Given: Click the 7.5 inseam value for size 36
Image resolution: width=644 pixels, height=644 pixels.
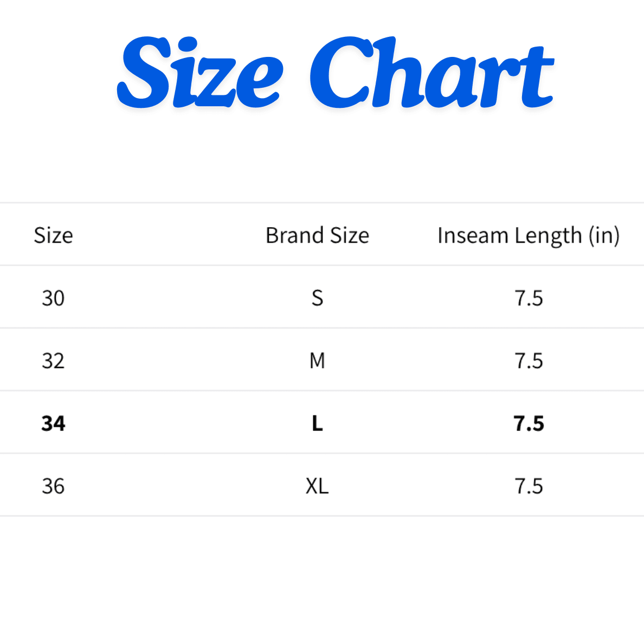Looking at the screenshot, I should click(529, 486).
